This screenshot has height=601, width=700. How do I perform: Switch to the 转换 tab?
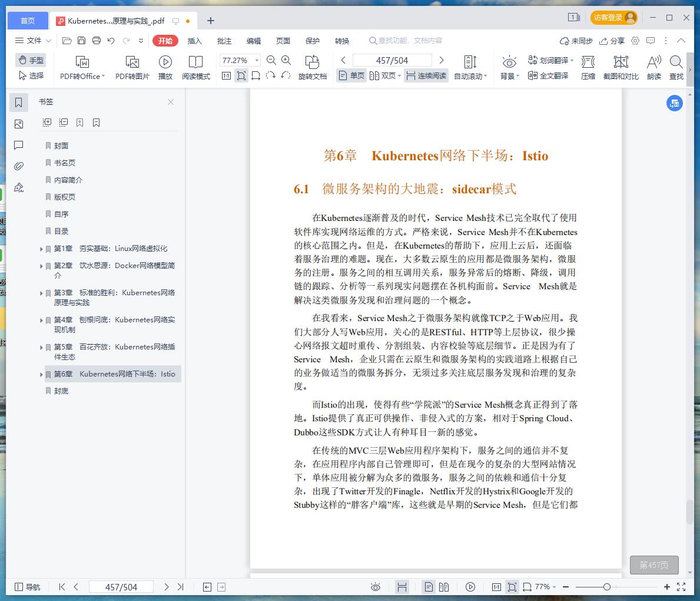click(342, 41)
